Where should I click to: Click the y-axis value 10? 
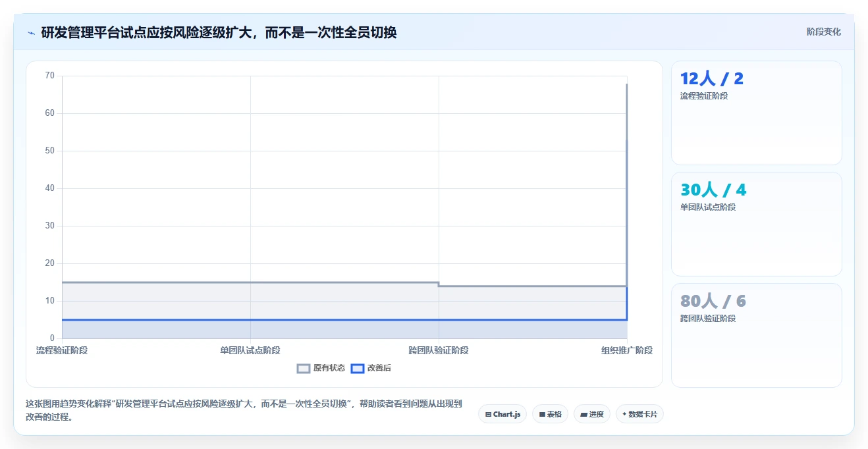[50, 301]
